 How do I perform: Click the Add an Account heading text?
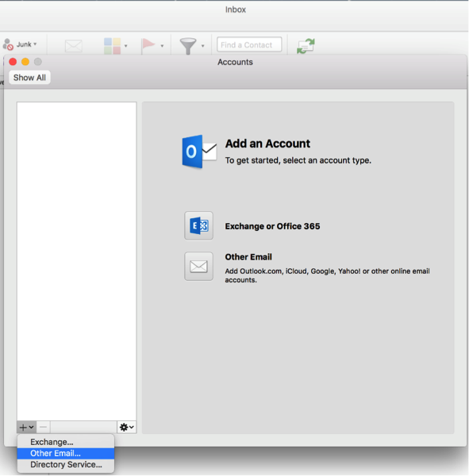pyautogui.click(x=267, y=144)
